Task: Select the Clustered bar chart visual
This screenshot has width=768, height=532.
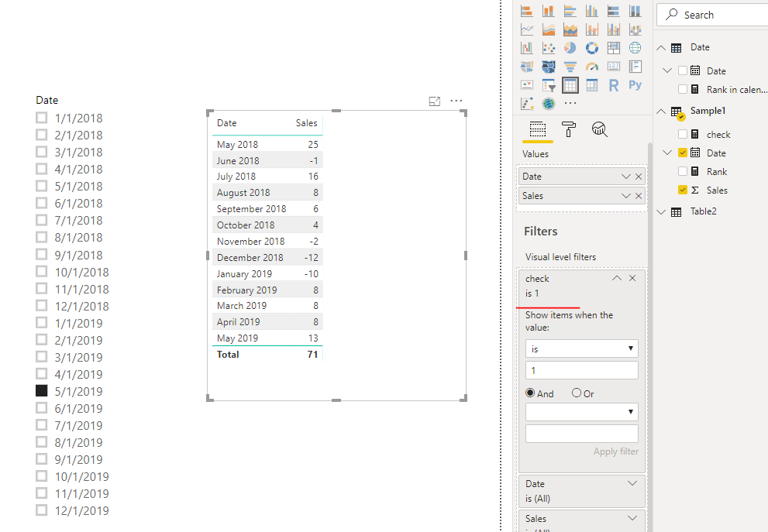Action: [x=570, y=11]
